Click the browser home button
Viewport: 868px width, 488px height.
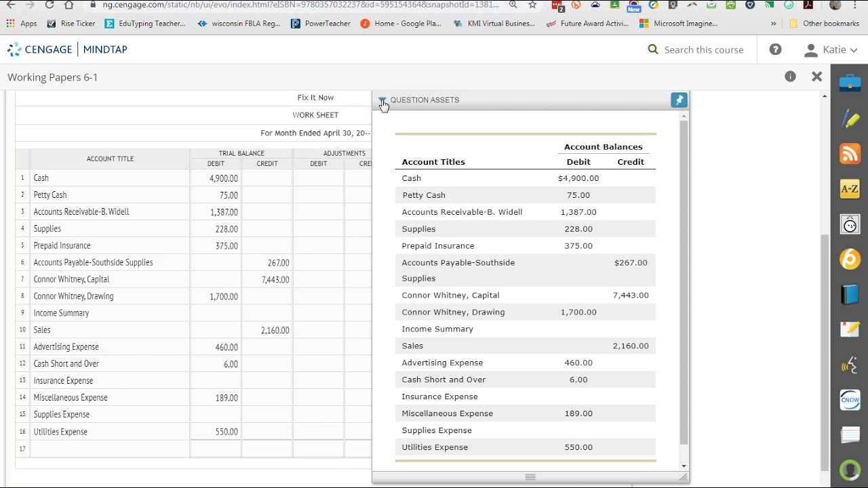(x=68, y=5)
